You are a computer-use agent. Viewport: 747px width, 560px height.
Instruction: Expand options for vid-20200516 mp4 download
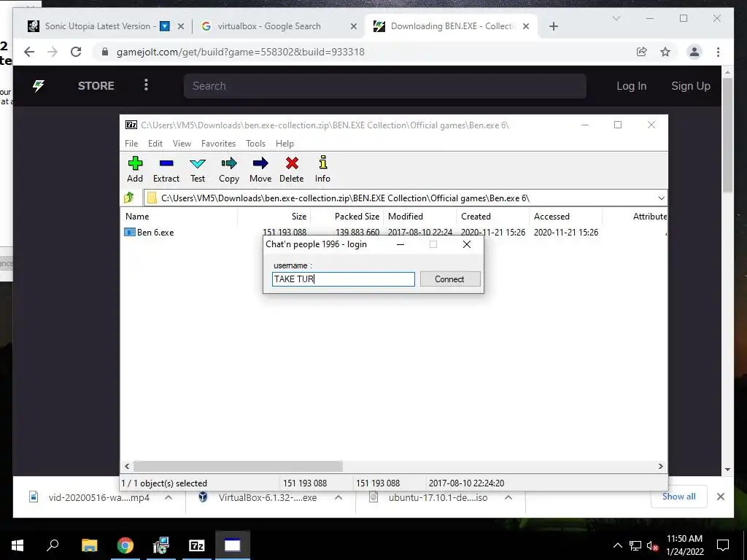(x=169, y=497)
